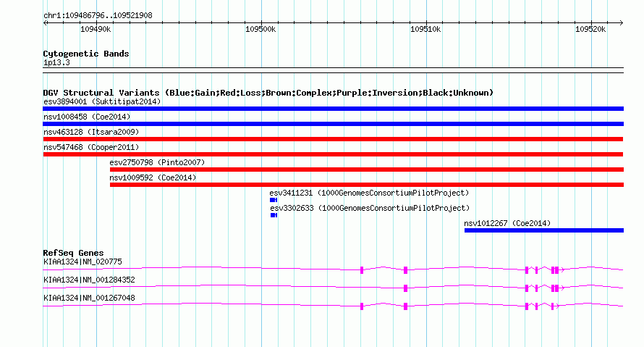
Task: Select the blue gain bar under esv3894001
Action: pos(333,109)
